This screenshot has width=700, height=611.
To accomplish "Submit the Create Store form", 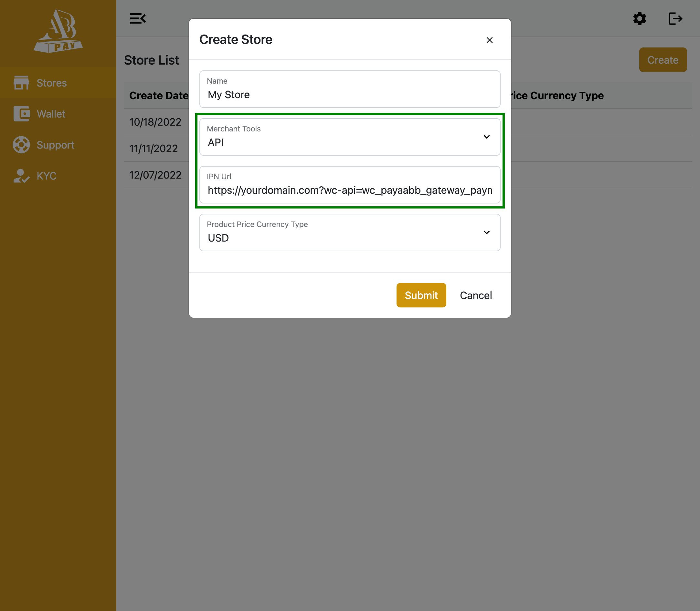I will 421,295.
